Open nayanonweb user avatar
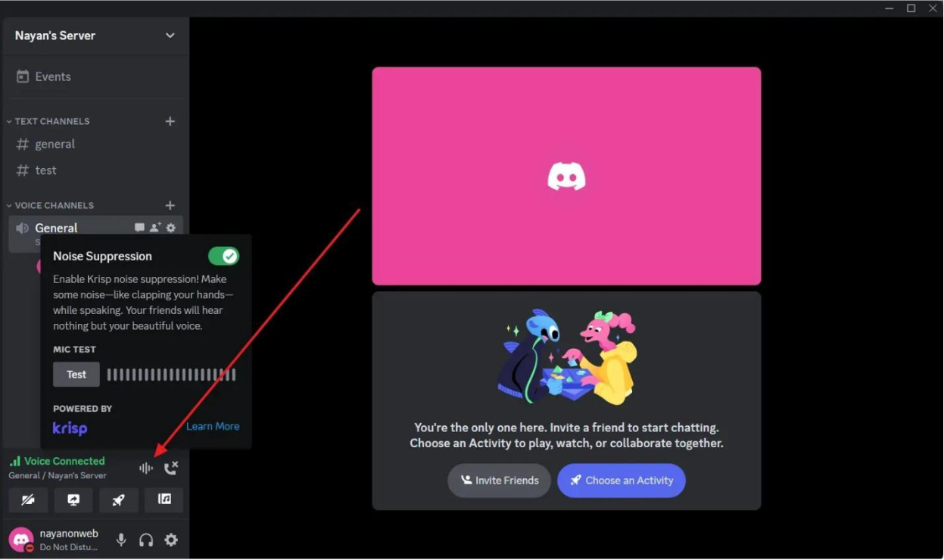Image resolution: width=944 pixels, height=560 pixels. coord(21,540)
